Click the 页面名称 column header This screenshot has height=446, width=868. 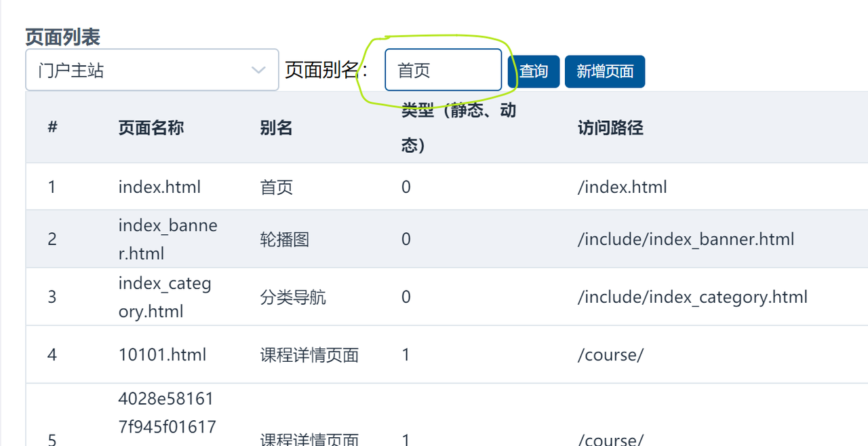click(x=151, y=128)
